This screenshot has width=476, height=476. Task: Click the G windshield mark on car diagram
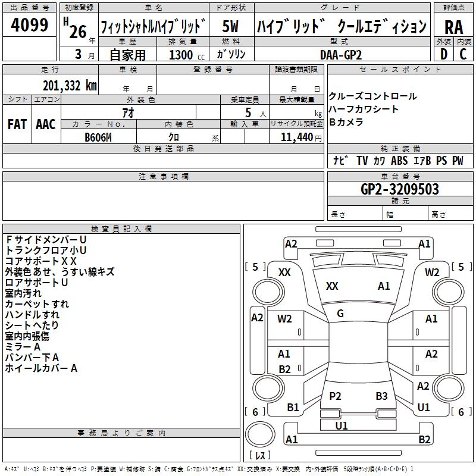tap(340, 314)
